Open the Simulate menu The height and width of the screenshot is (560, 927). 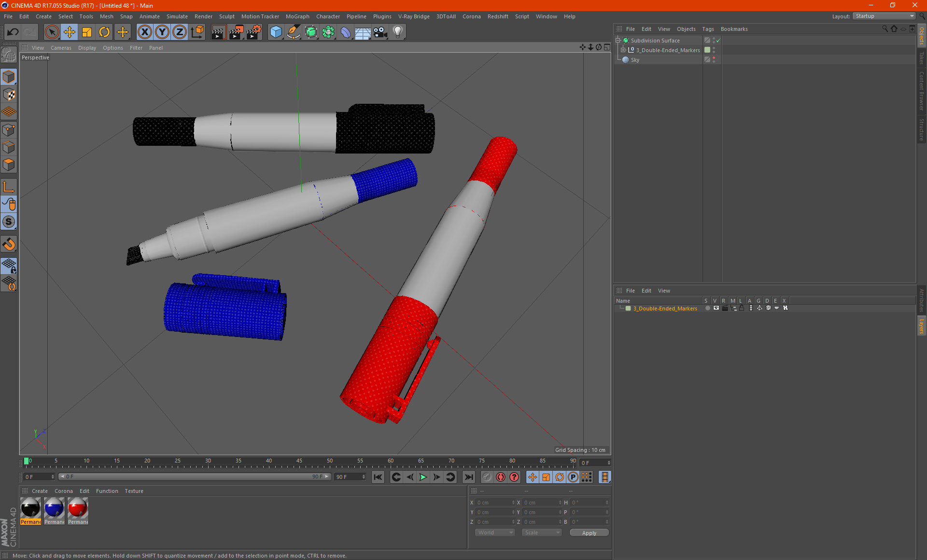(x=177, y=16)
